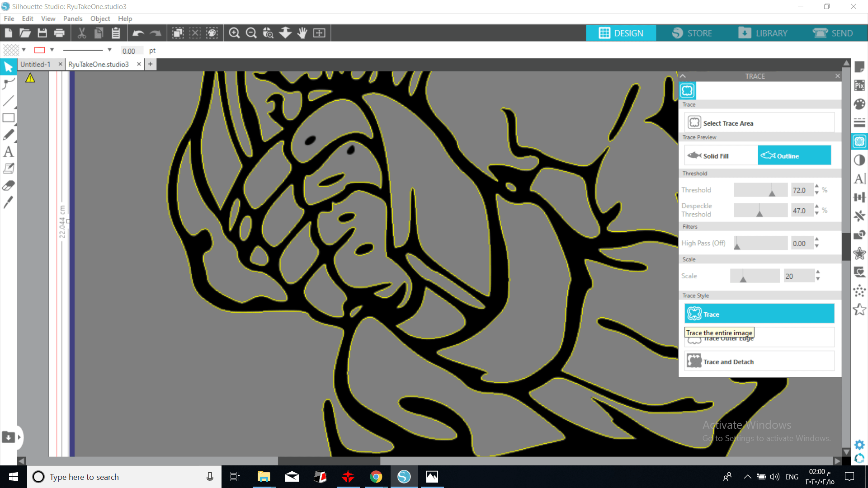868x488 pixels.
Task: Select the Knife tool
Action: pos(8,202)
